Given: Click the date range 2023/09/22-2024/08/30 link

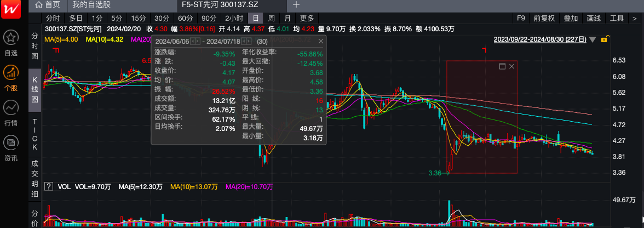Looking at the screenshot, I should coord(540,39).
